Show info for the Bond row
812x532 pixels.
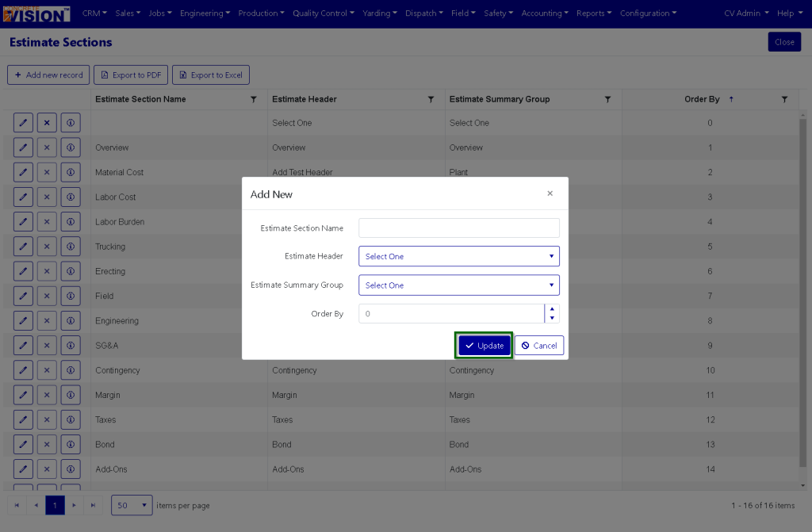point(71,445)
